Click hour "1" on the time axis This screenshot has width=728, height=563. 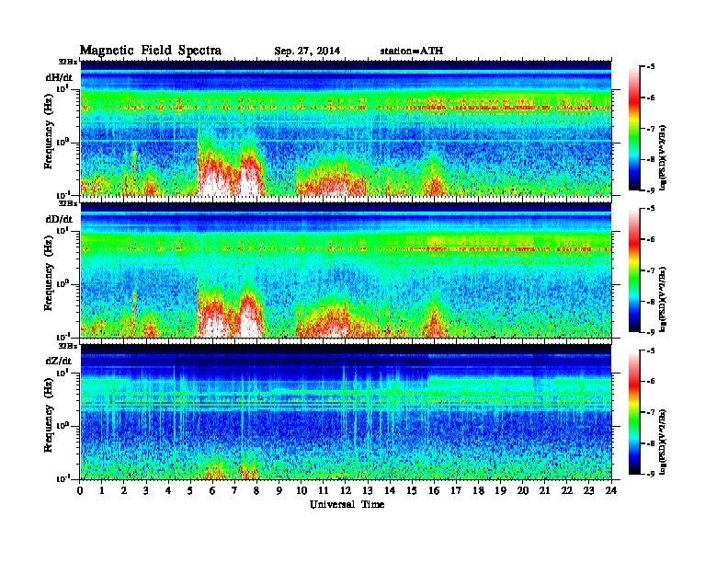click(x=102, y=491)
